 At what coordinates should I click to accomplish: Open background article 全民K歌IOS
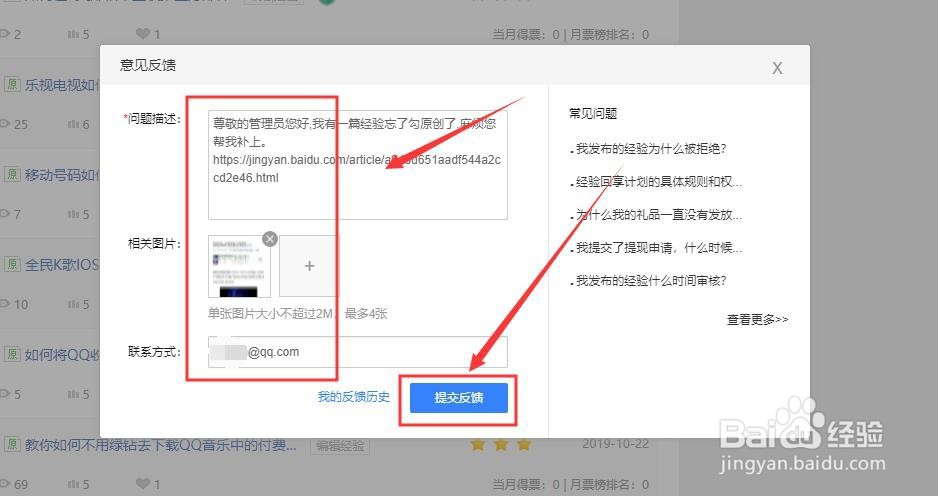62,265
